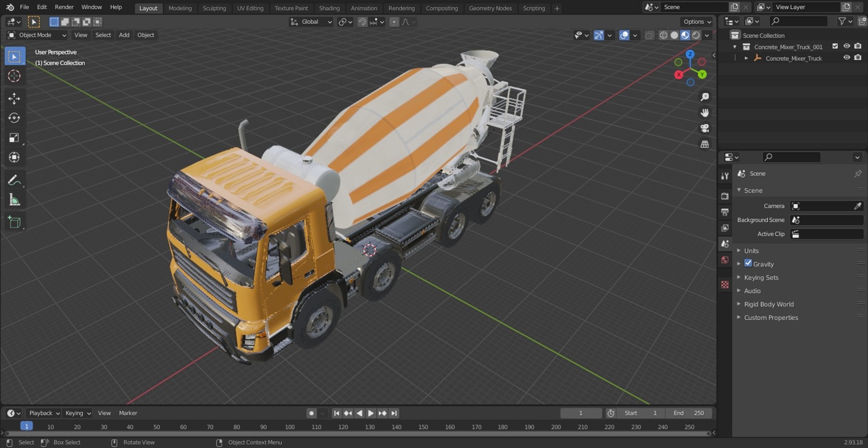Click the pan view hand icon
This screenshot has width=868, height=448.
tap(704, 113)
